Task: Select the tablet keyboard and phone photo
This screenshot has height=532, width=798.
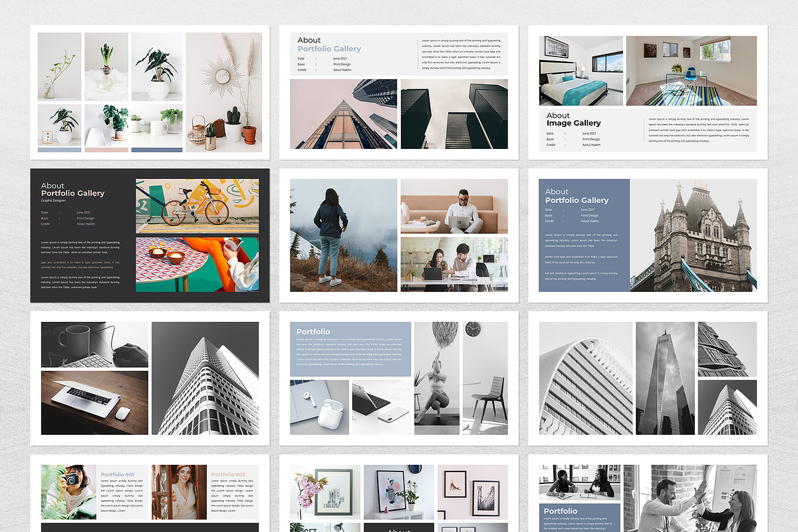Action: (x=381, y=408)
